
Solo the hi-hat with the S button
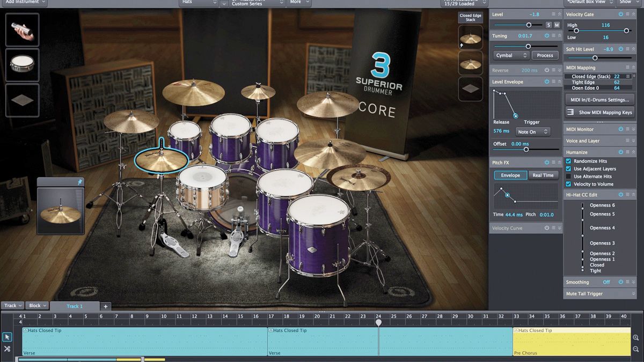(x=548, y=25)
